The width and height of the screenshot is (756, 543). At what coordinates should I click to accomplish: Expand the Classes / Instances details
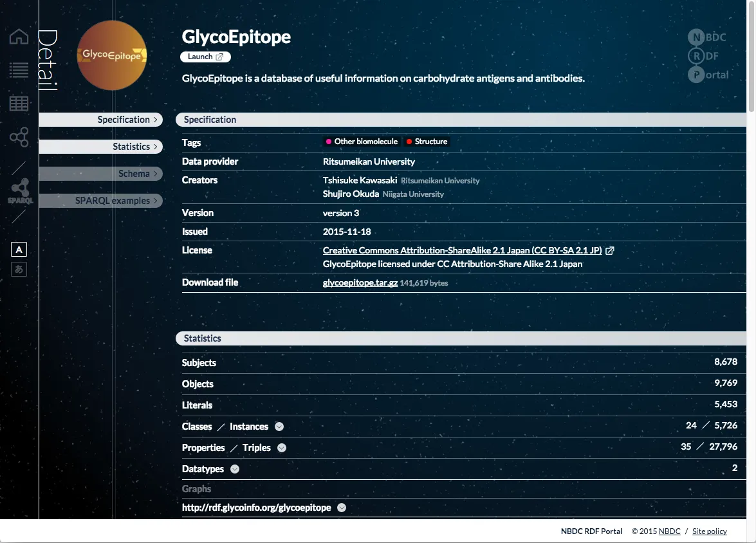[279, 427]
